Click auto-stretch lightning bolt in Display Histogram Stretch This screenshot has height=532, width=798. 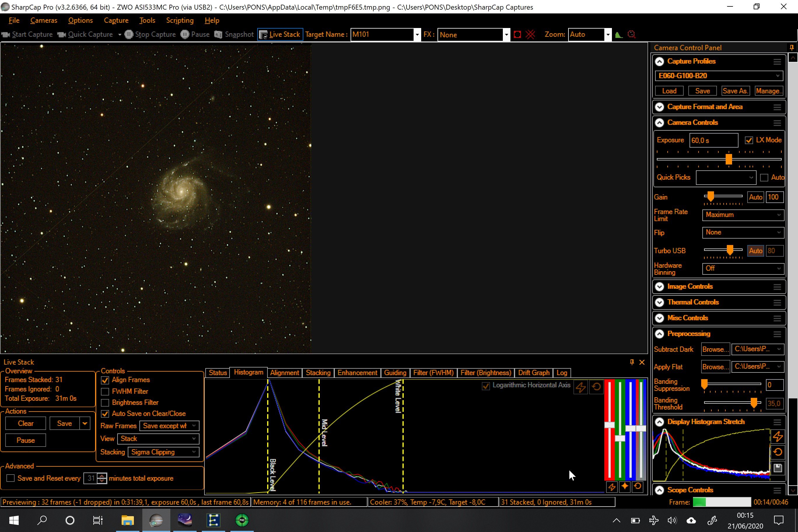[x=778, y=437]
